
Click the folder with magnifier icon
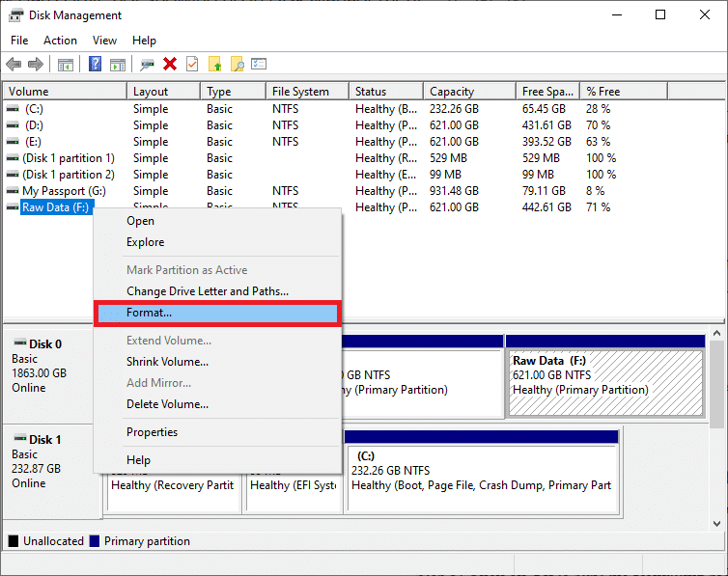(237, 65)
